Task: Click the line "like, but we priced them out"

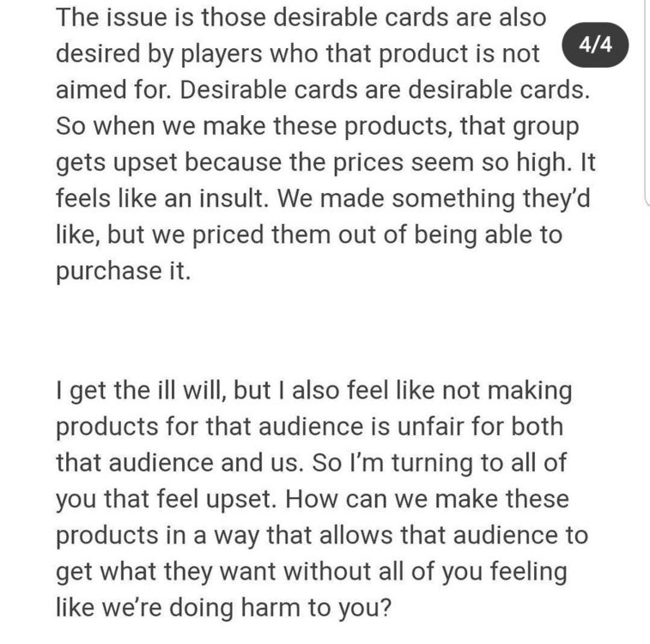Action: [308, 234]
